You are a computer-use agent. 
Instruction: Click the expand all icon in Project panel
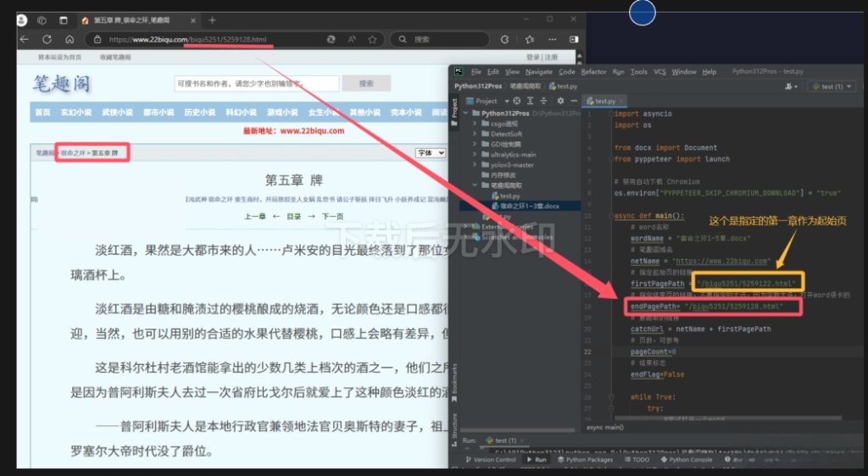pyautogui.click(x=530, y=101)
